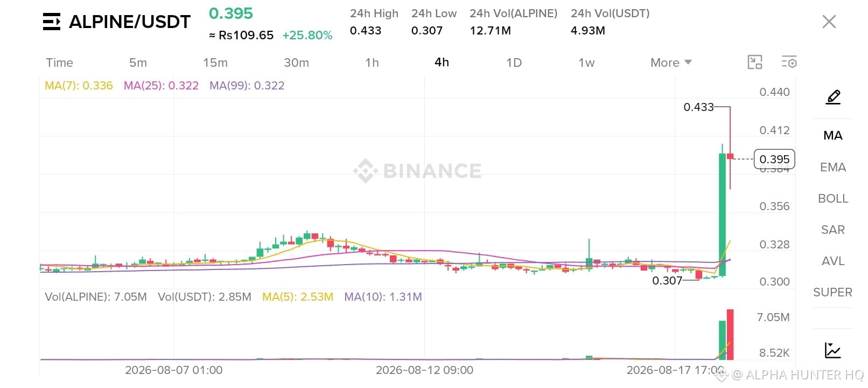Click the volume MA(10): 1.31M label
Viewport: 868px width, 388px height.
(383, 297)
